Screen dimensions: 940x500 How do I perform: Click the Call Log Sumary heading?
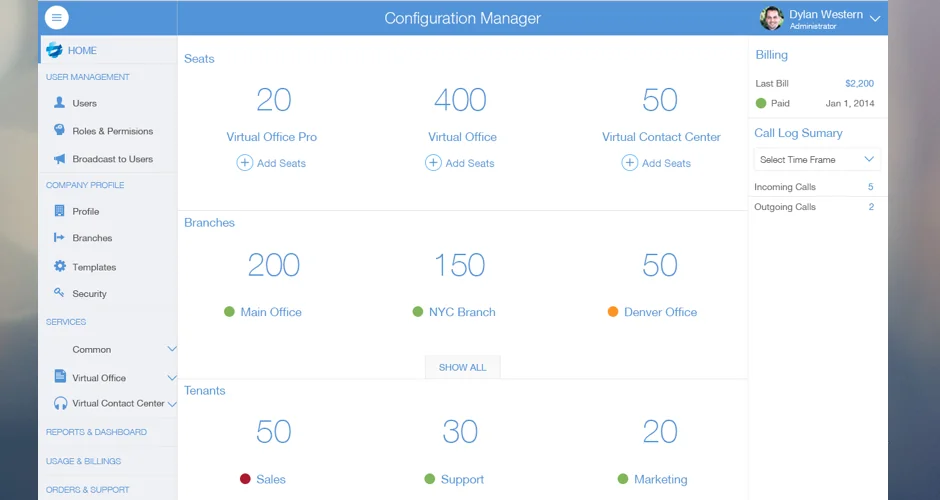(x=798, y=133)
